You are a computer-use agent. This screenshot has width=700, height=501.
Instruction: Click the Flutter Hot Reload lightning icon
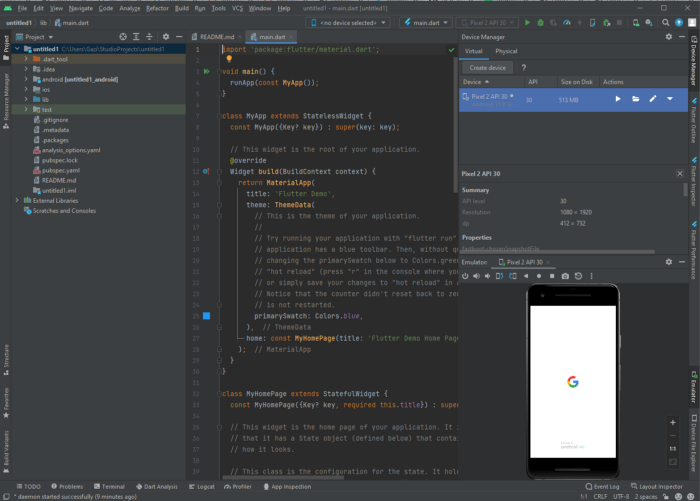point(579,23)
